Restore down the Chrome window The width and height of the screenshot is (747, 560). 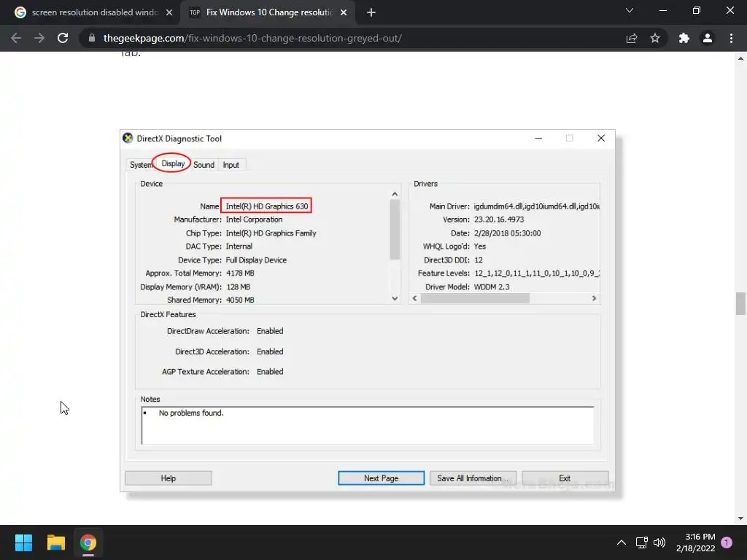tap(697, 10)
